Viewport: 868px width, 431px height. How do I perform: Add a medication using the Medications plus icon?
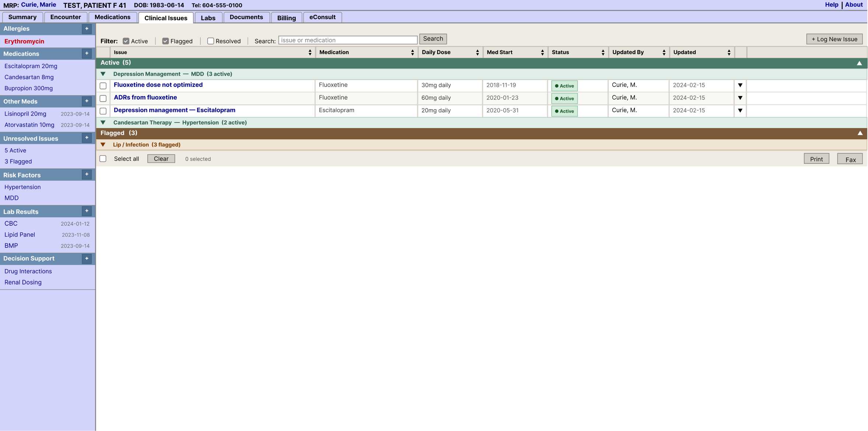click(x=87, y=54)
